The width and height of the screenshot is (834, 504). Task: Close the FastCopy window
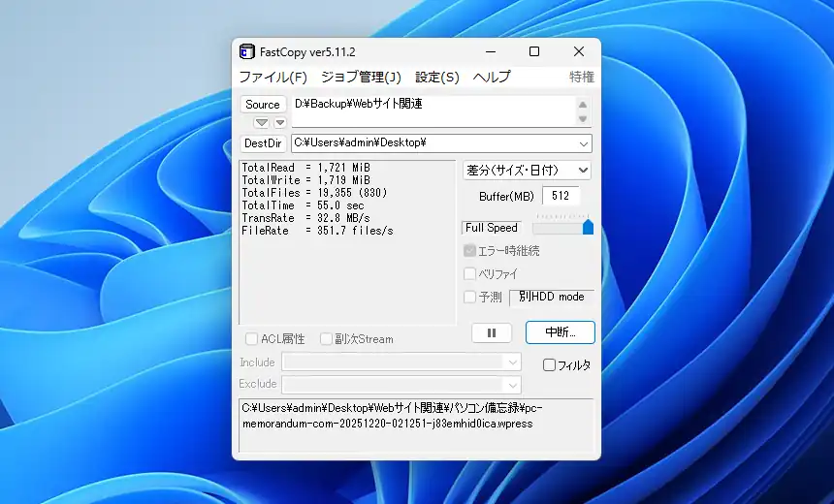click(x=579, y=51)
